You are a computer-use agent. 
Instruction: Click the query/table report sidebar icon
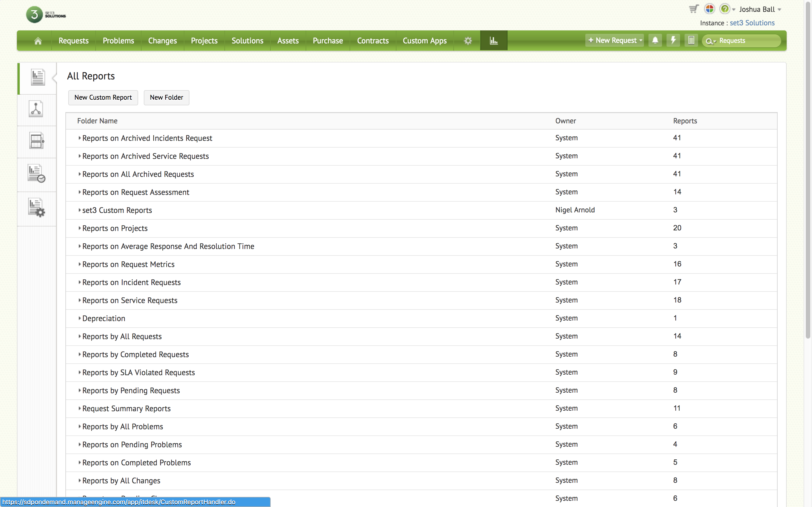(36, 141)
